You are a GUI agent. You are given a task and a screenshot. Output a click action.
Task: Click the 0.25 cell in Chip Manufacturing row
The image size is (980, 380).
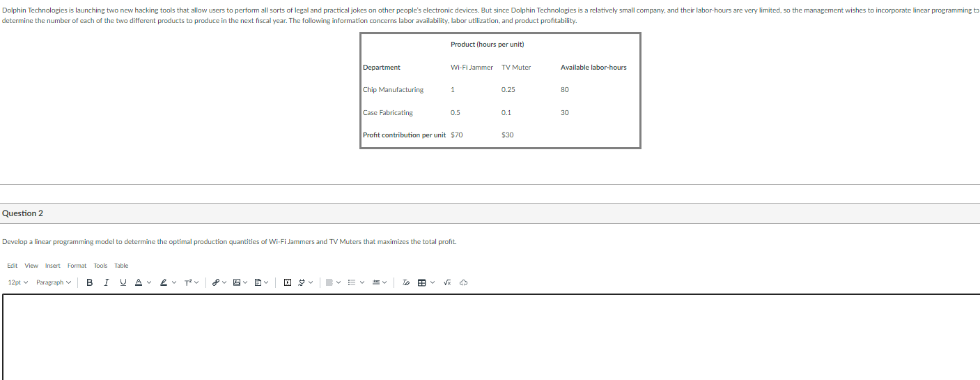[508, 90]
